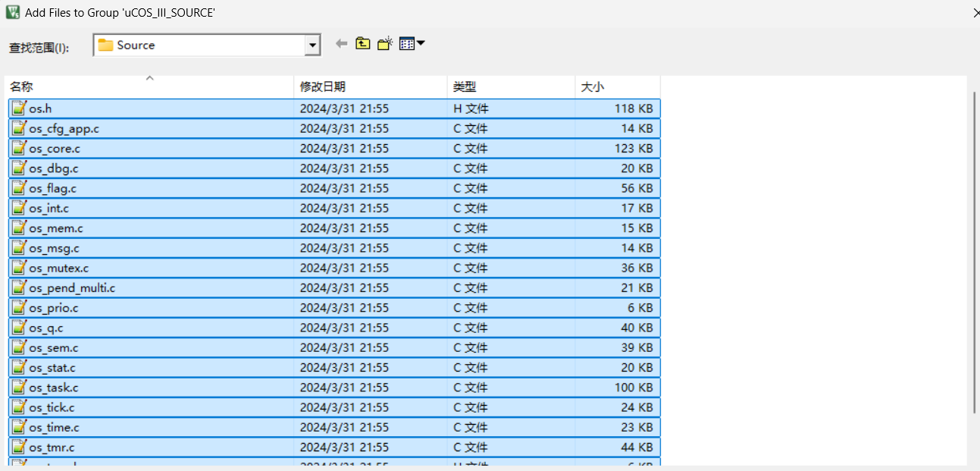Click the os_q.c file icon
Screen dimensions: 980x471
[x=19, y=327]
